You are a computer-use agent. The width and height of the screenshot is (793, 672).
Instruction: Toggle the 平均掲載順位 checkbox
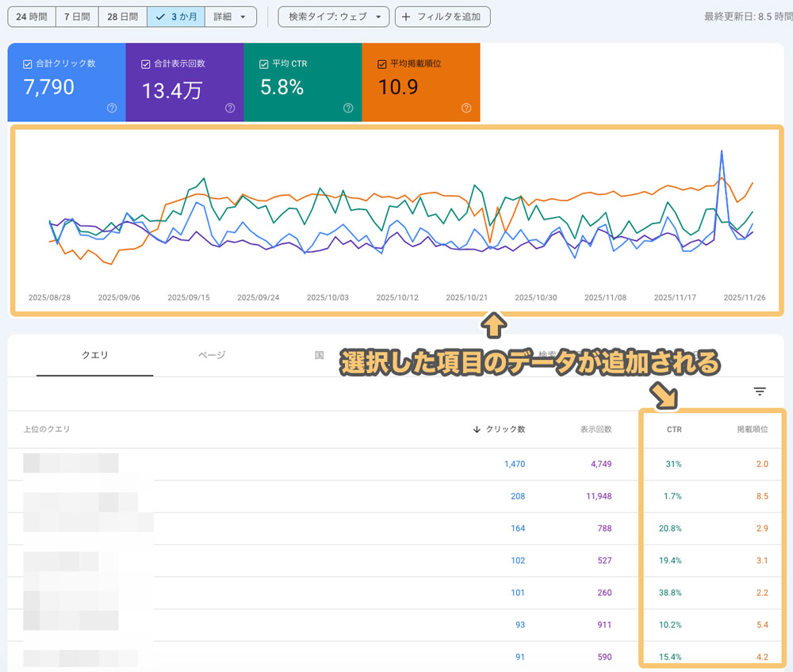[x=382, y=63]
